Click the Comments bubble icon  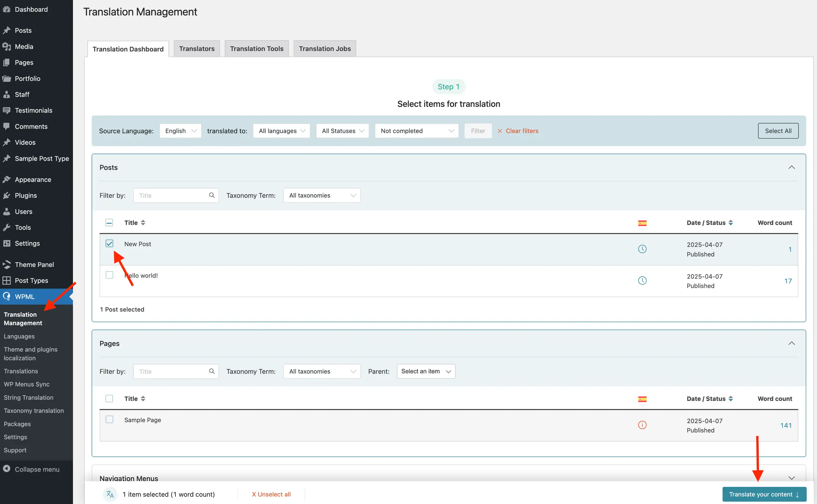(x=7, y=126)
